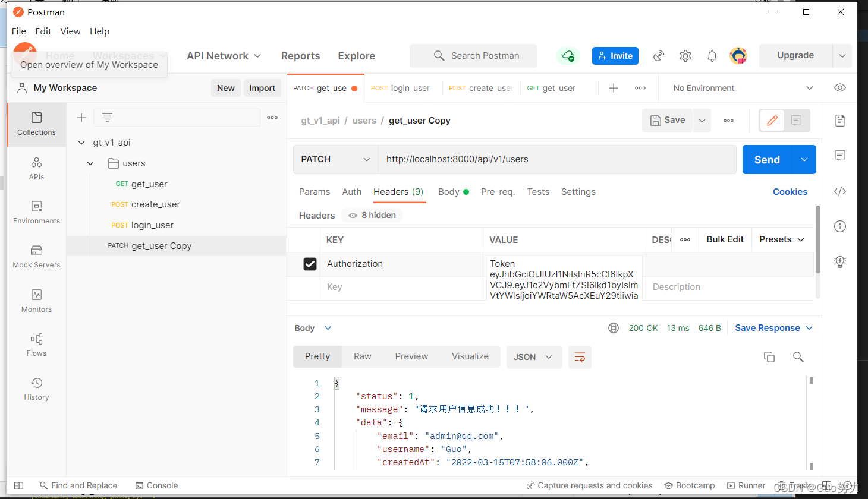Select POST create_user in collection tree
868x499 pixels.
pos(146,204)
